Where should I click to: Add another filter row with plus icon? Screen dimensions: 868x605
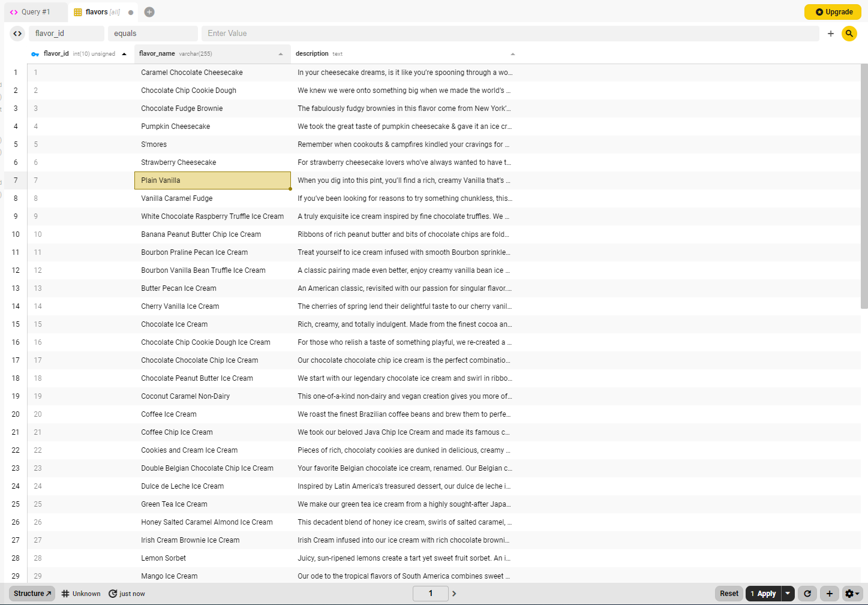830,34
